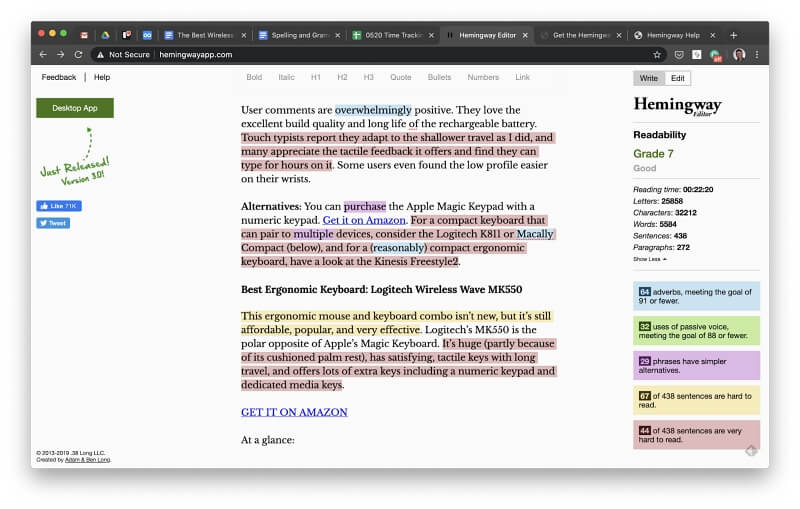Screen dimensions: 800x509
Task: Click the Facebook Like button
Action: coord(59,206)
